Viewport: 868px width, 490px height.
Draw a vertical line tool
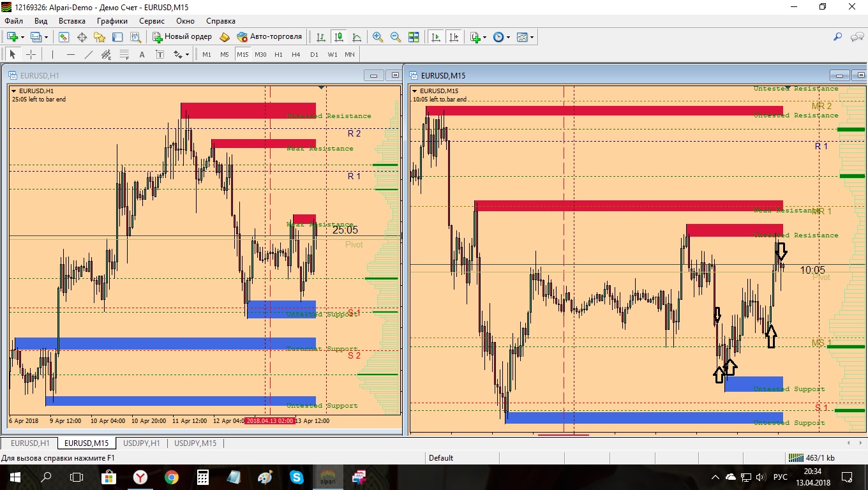[52, 54]
